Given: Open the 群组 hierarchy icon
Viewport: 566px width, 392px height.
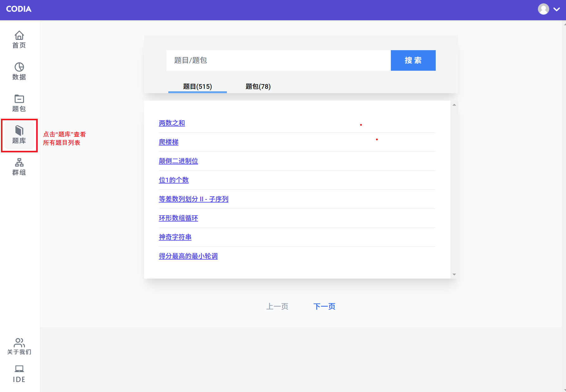Looking at the screenshot, I should pyautogui.click(x=19, y=162).
